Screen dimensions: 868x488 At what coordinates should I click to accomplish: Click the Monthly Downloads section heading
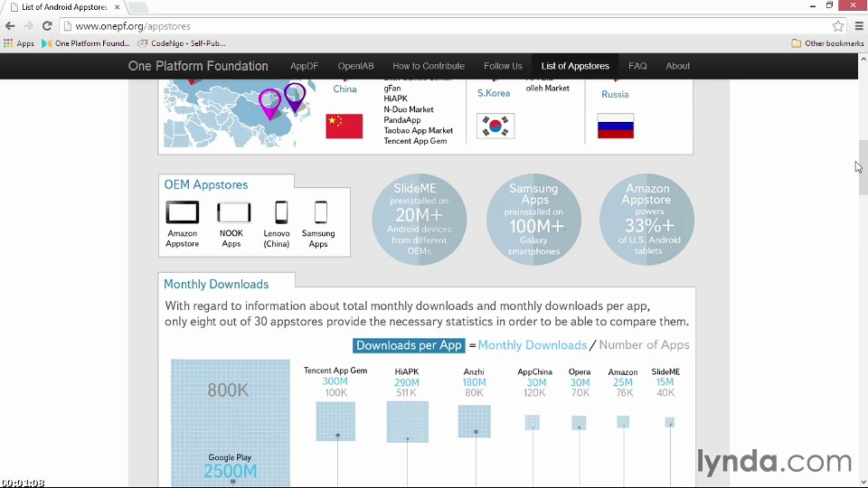216,284
